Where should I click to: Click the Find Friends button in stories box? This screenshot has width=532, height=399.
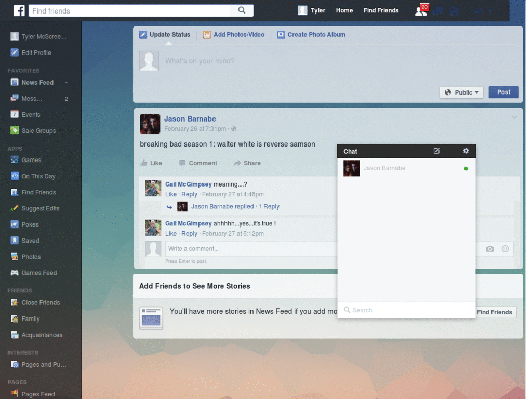point(495,312)
